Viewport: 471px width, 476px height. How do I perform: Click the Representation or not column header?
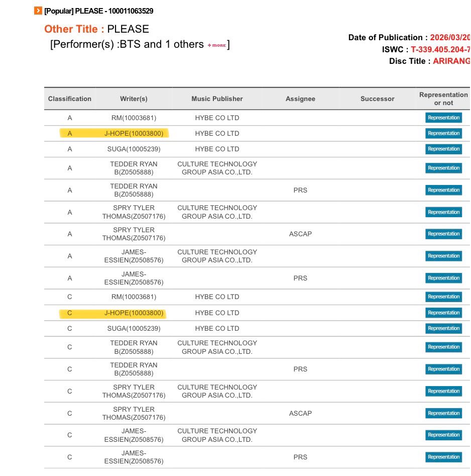point(443,99)
